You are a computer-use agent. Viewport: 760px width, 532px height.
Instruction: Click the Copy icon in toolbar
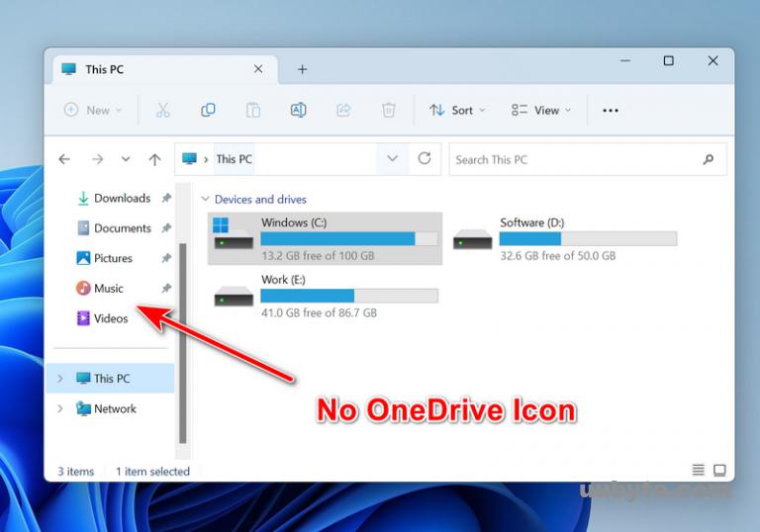208,110
